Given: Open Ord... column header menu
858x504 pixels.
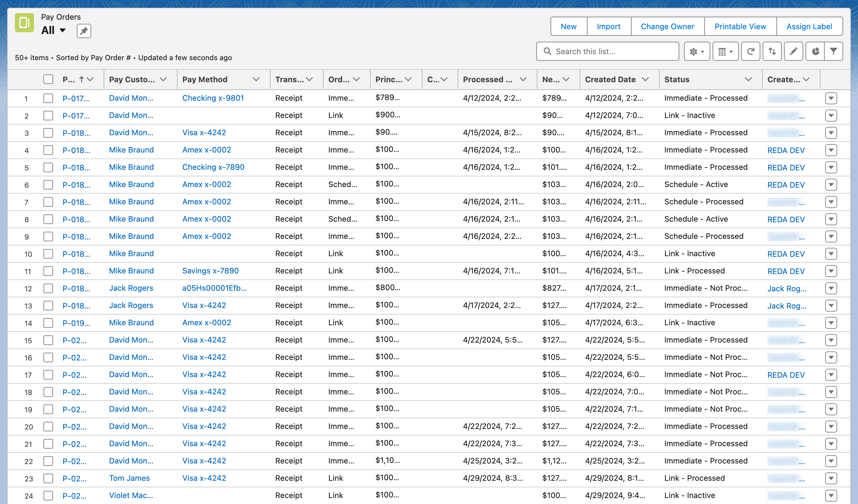Looking at the screenshot, I should (357, 79).
